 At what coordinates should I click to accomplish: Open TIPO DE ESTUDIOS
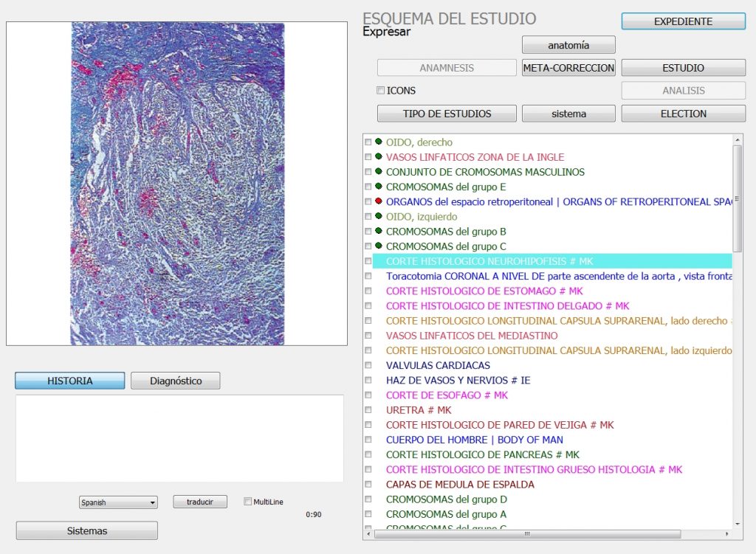pyautogui.click(x=447, y=114)
